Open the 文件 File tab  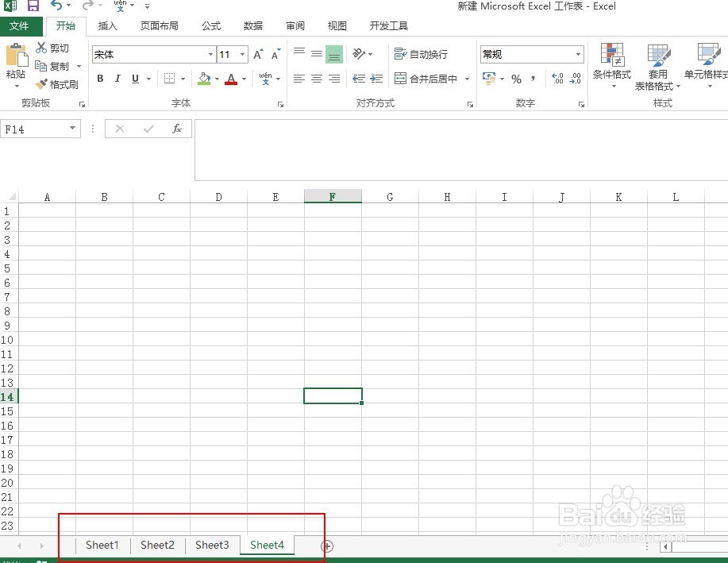tap(20, 26)
